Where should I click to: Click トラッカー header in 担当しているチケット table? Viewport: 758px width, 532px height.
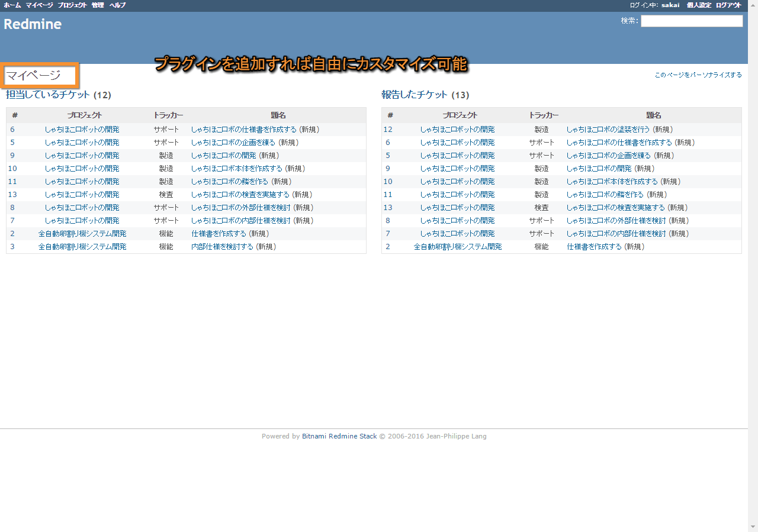coord(168,115)
